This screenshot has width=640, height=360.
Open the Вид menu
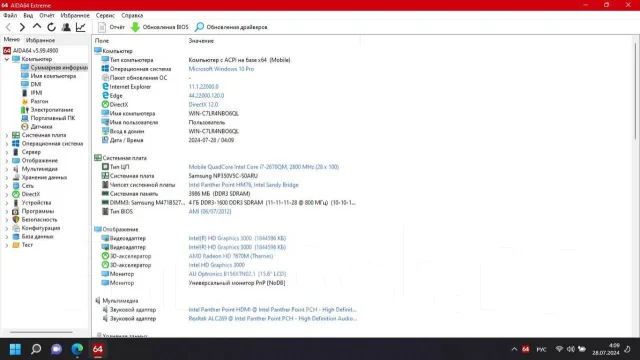pyautogui.click(x=28, y=15)
